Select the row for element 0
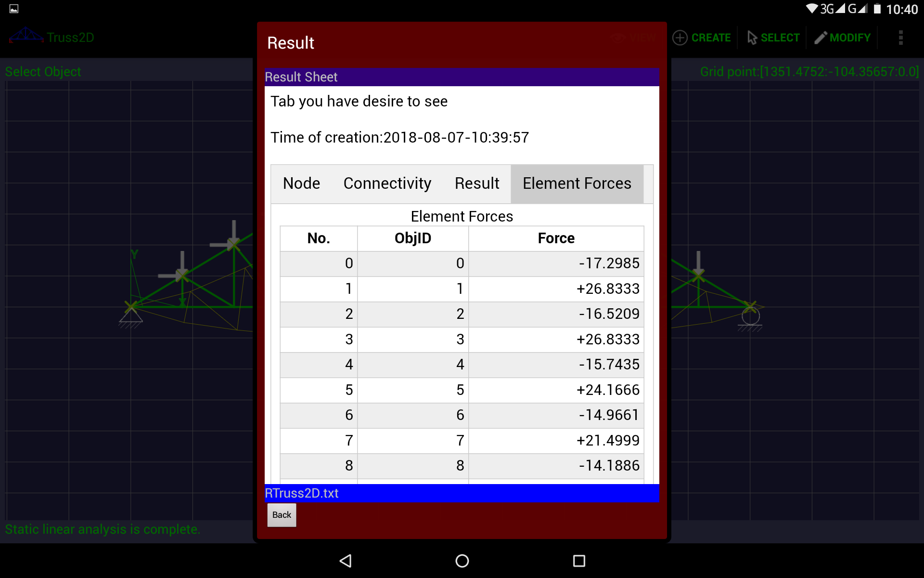This screenshot has width=924, height=578. click(x=461, y=263)
